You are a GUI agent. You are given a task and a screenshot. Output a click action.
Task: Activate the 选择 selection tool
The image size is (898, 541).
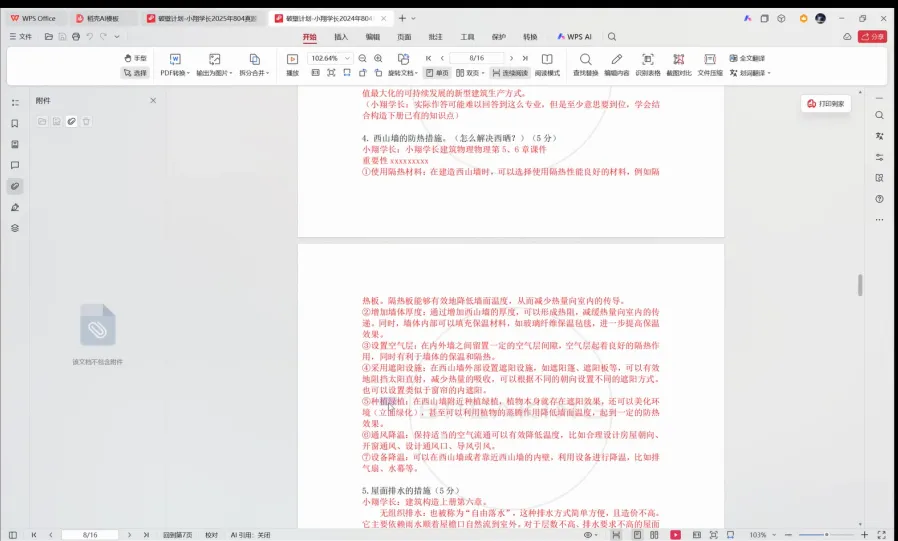pyautogui.click(x=135, y=73)
